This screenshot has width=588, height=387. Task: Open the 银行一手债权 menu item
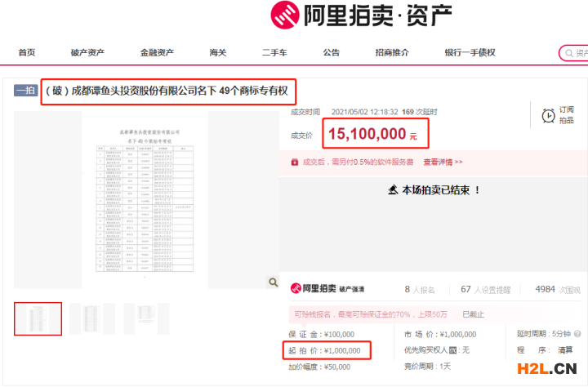[x=470, y=53]
